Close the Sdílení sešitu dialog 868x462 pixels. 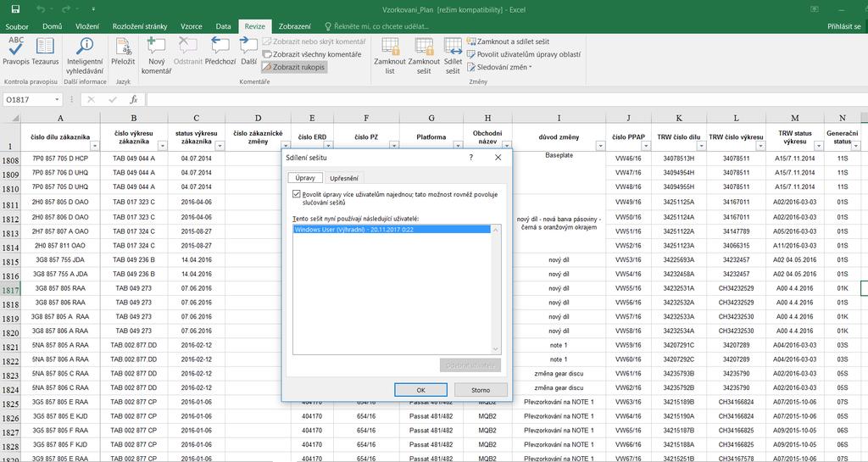498,158
